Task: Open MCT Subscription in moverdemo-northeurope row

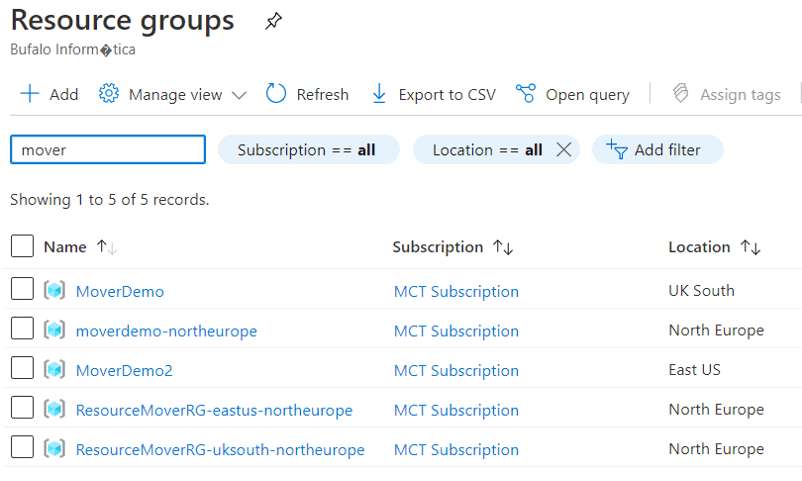Action: click(x=456, y=331)
